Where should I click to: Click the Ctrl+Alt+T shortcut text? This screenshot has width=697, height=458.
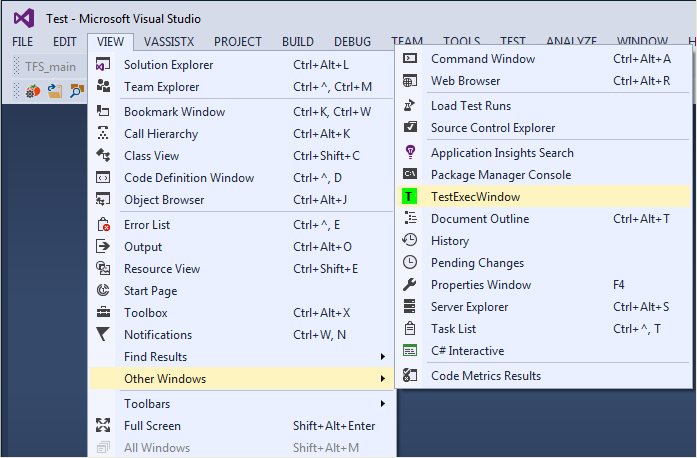(641, 218)
